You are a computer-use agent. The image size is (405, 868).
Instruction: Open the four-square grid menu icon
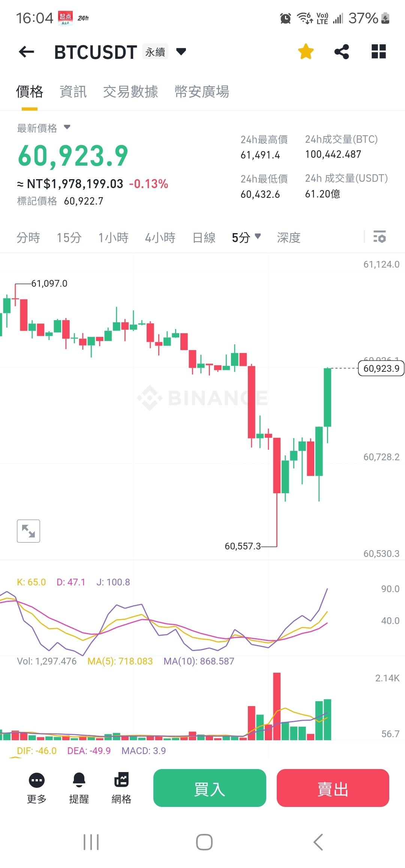point(379,52)
